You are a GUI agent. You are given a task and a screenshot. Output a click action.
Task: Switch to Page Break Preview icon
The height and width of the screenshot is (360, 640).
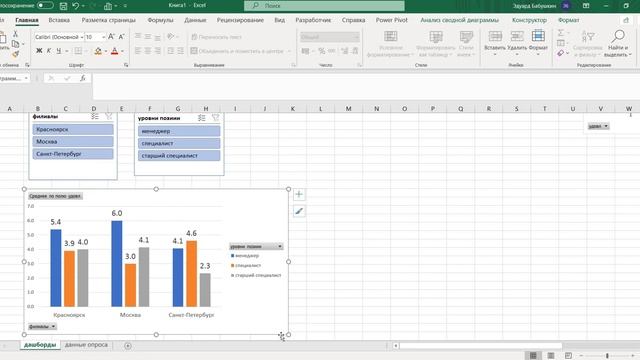point(568,356)
